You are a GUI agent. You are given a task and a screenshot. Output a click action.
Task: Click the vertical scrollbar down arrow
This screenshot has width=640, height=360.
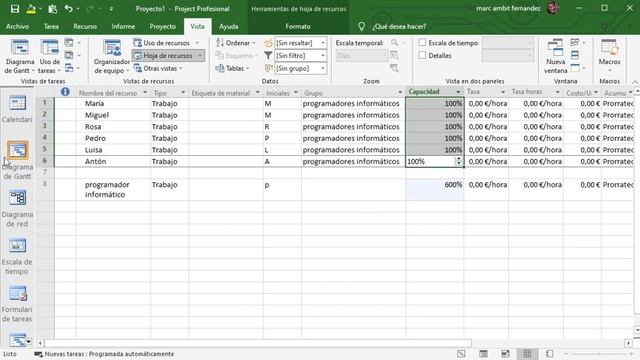tap(637, 330)
